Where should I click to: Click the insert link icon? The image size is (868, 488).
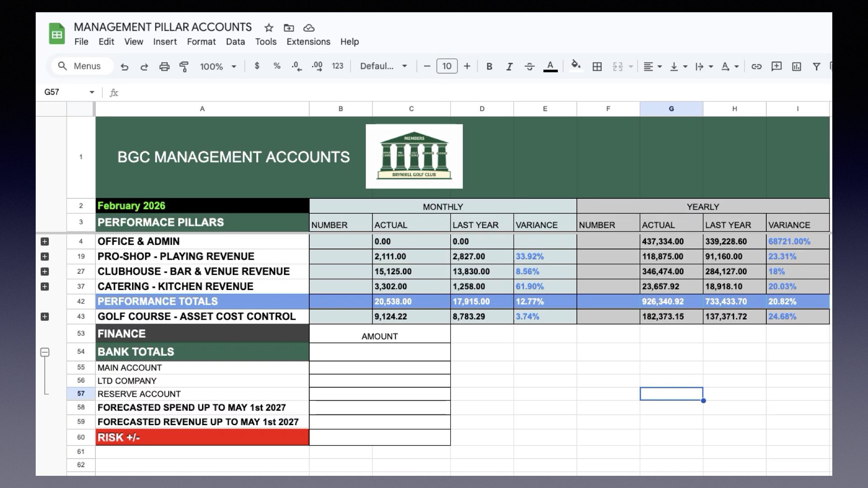click(x=756, y=67)
